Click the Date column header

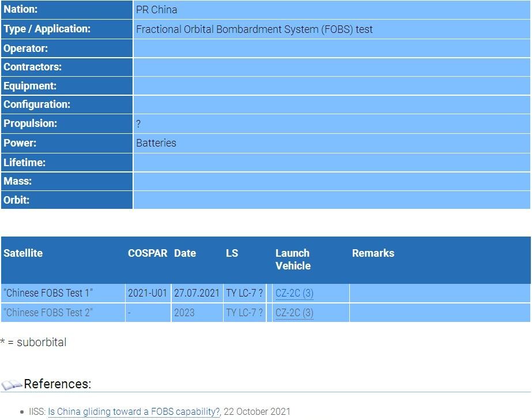point(185,253)
